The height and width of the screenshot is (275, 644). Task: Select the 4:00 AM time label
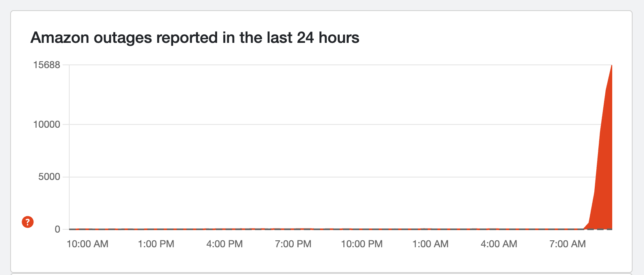click(x=499, y=244)
